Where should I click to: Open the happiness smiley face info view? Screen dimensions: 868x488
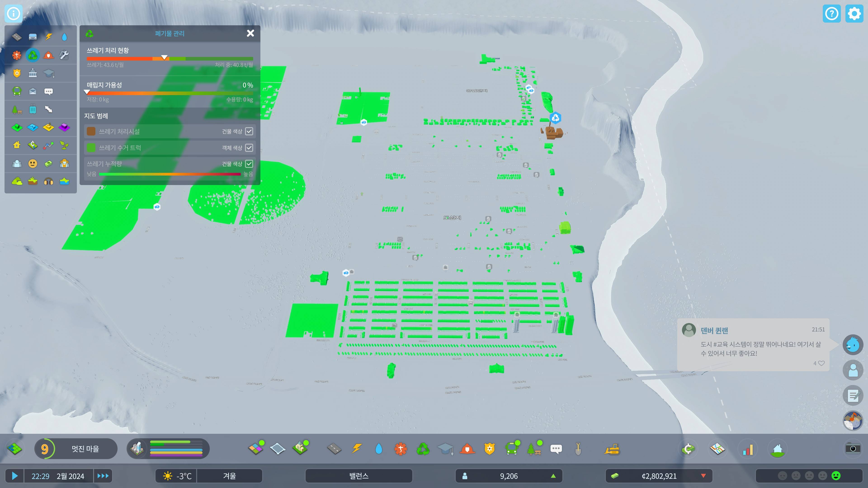pos(33,164)
